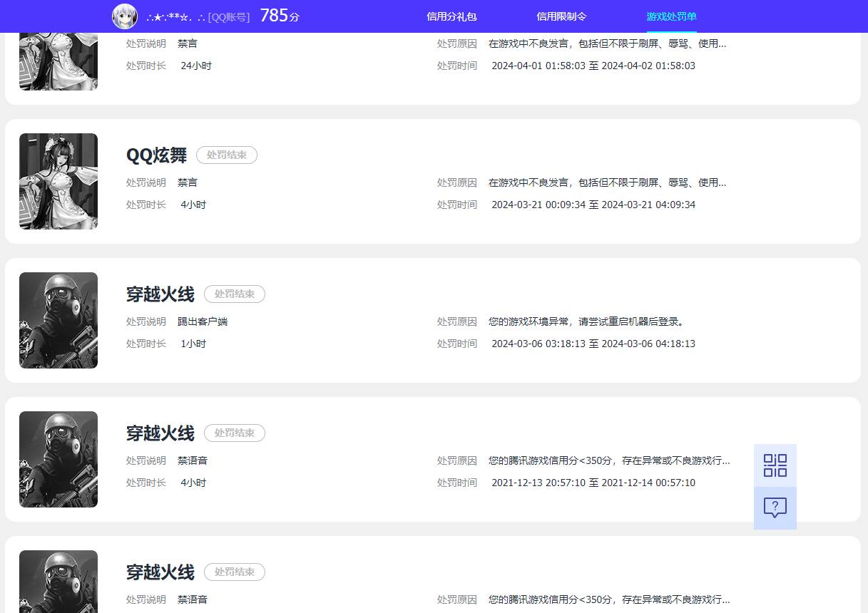Open the QQ炫舞 game thumbnail
The width and height of the screenshot is (868, 613).
[58, 181]
